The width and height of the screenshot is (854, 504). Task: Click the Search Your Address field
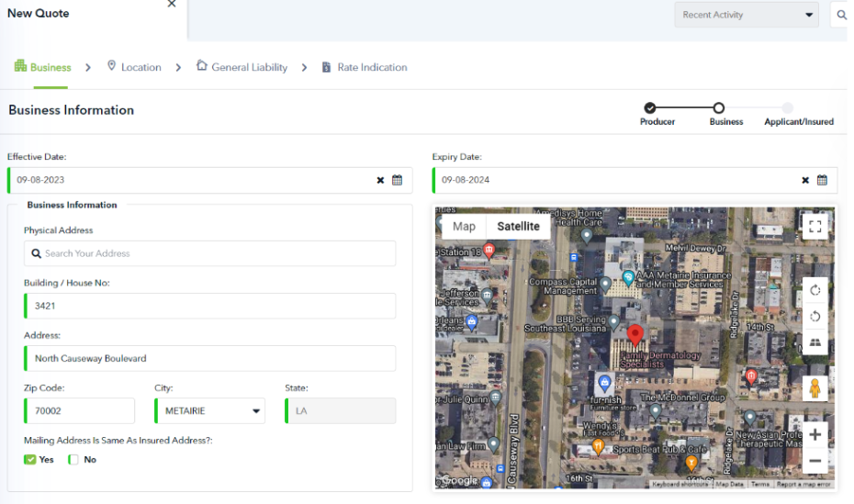coord(210,253)
